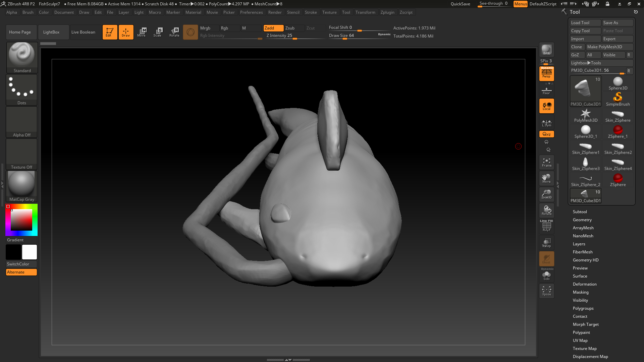Screen dimensions: 644x362
Task: Select the SimpleBrush tool
Action: [618, 100]
